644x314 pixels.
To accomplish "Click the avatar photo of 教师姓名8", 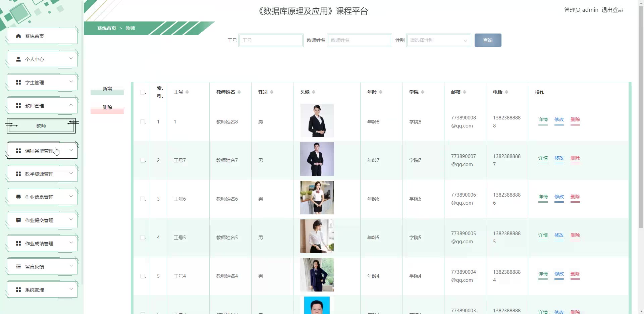I will [317, 120].
